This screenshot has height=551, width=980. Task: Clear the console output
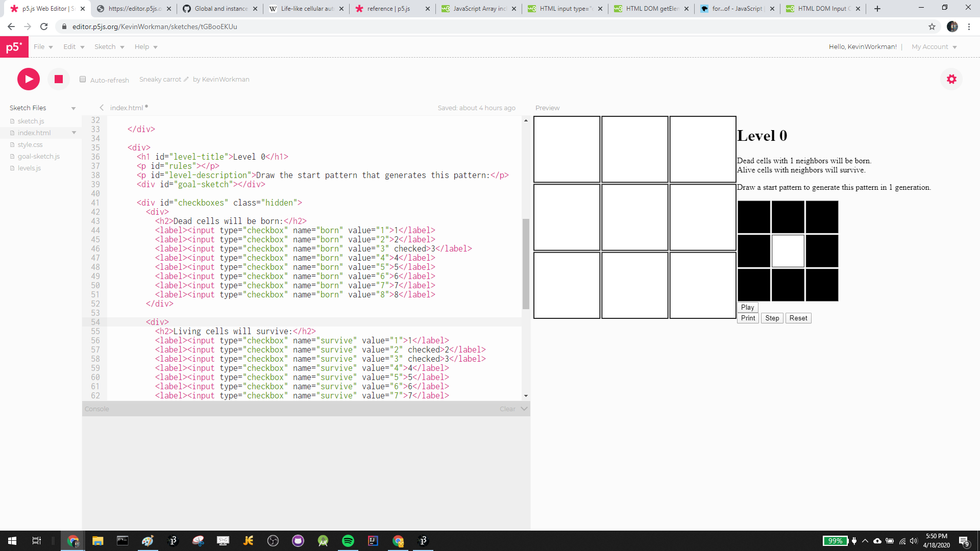pyautogui.click(x=507, y=409)
